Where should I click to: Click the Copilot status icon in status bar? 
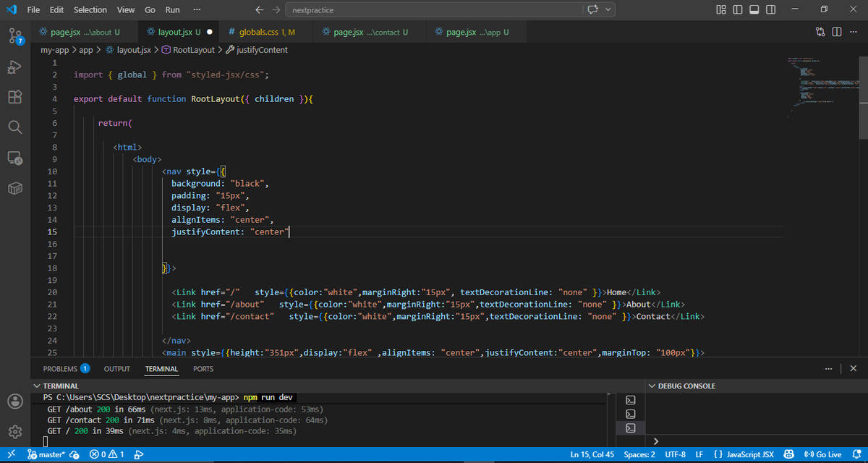[789, 455]
